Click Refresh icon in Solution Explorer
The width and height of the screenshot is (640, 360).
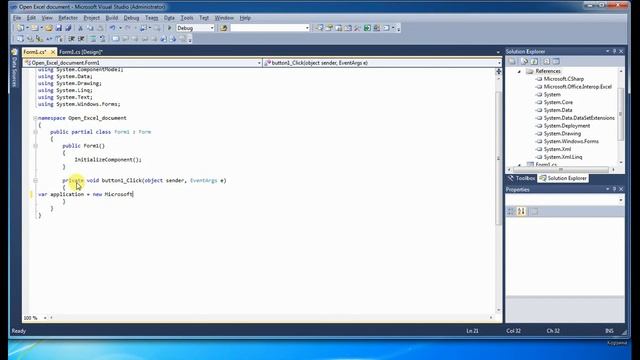[535, 61]
